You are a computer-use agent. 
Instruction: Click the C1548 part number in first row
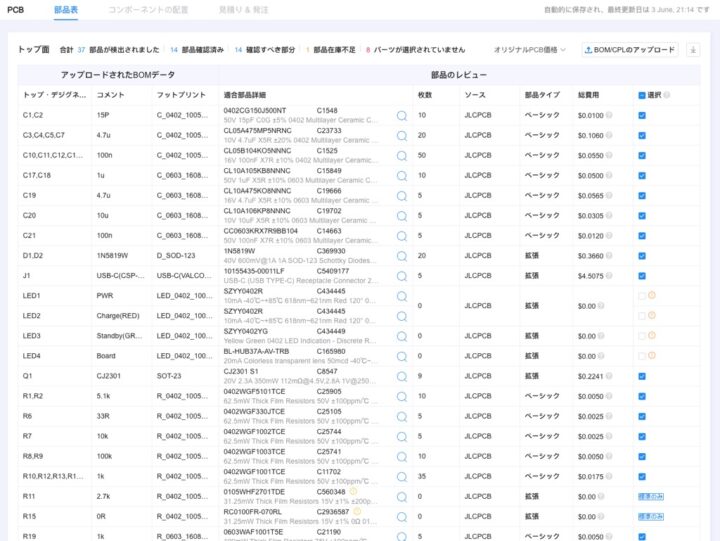(327, 110)
